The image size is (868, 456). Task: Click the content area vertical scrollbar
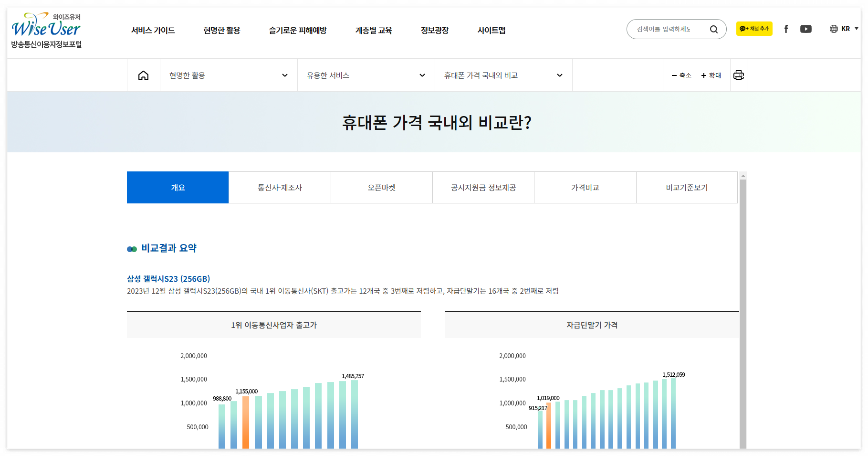tap(743, 314)
